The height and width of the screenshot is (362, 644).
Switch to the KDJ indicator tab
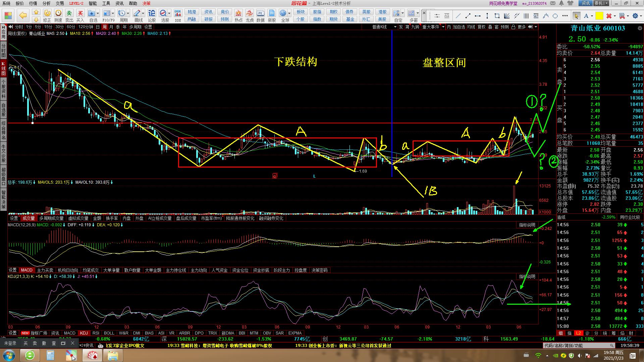coord(84,333)
